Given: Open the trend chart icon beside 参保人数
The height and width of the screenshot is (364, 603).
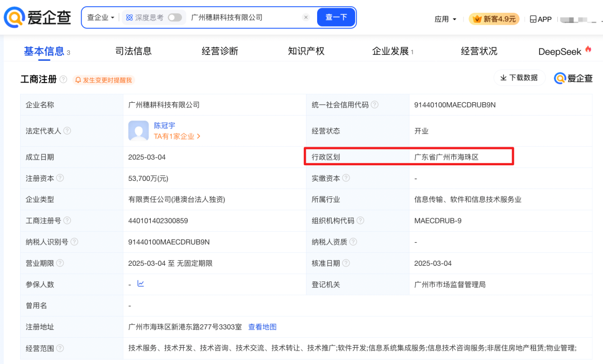Looking at the screenshot, I should click(141, 284).
